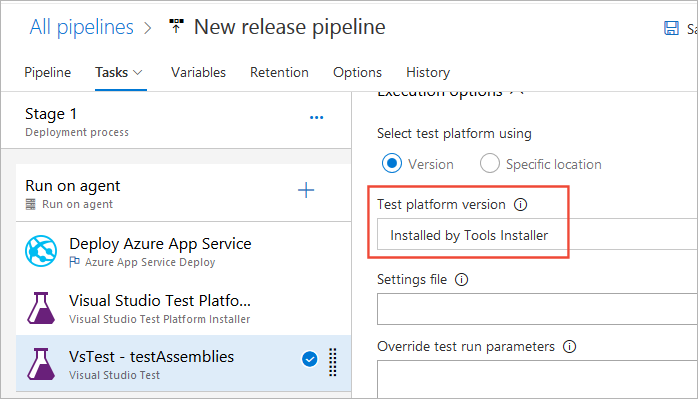This screenshot has width=698, height=399.
Task: Open the Test platform version dropdown
Action: click(537, 234)
